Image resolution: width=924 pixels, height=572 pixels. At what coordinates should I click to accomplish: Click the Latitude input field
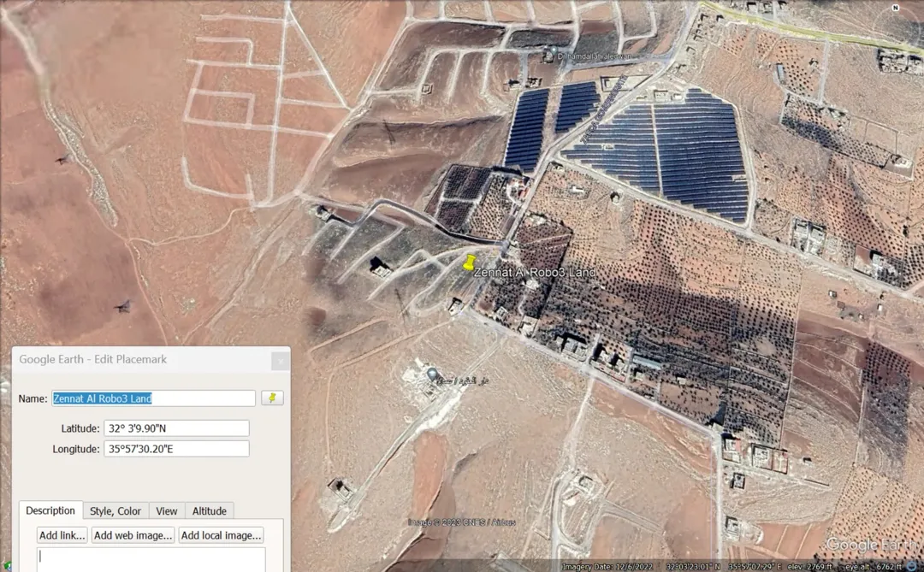tap(177, 428)
